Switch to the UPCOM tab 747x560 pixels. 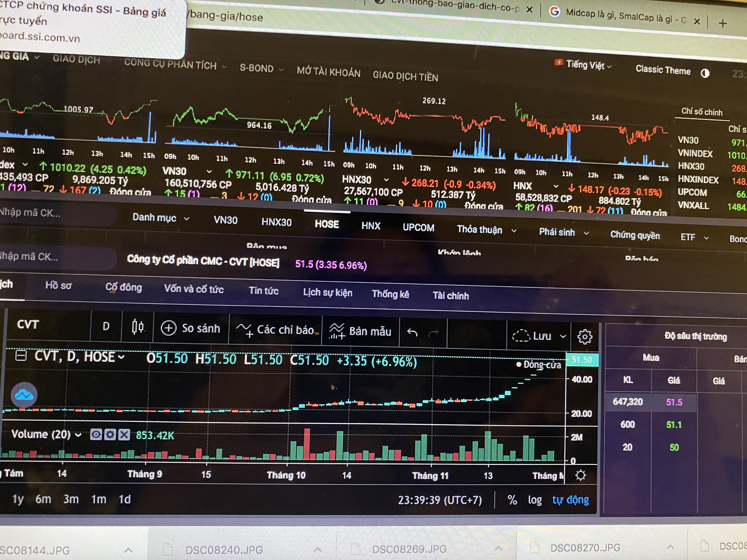click(x=418, y=227)
